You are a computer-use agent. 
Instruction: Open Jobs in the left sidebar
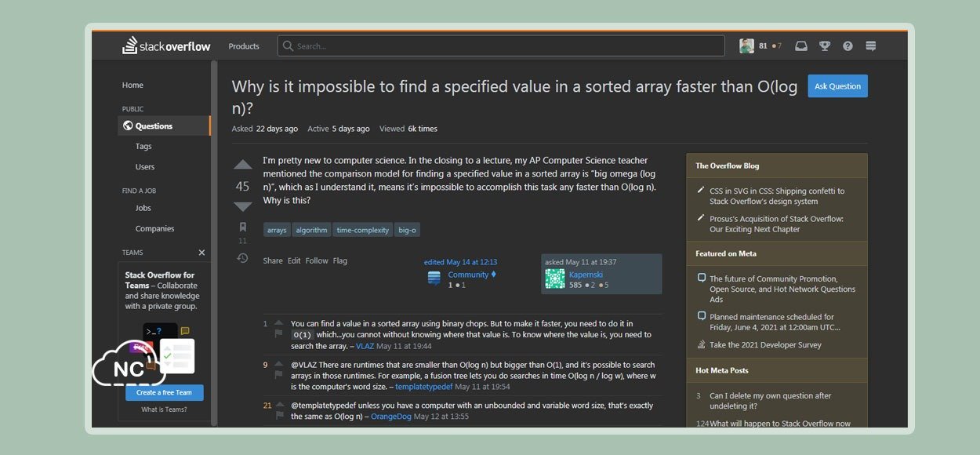143,208
